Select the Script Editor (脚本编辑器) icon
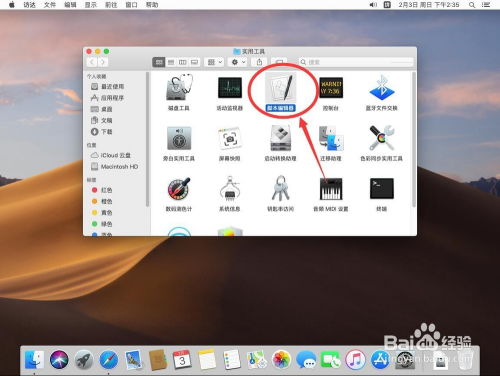The height and width of the screenshot is (376, 500). (x=280, y=88)
